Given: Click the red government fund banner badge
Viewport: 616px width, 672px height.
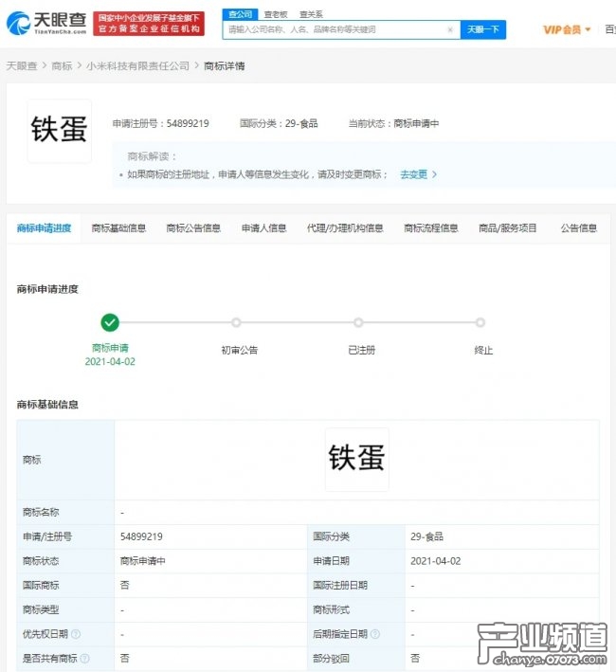Looking at the screenshot, I should click(x=149, y=24).
